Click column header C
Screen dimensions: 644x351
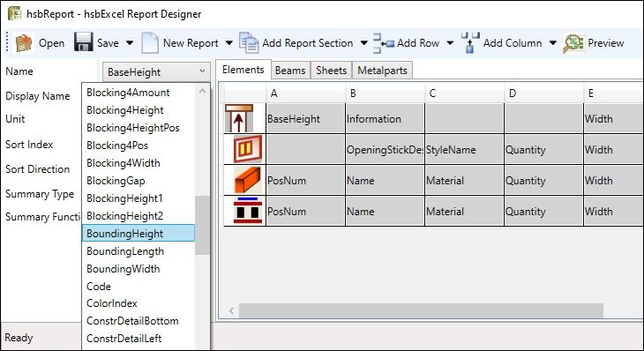click(x=465, y=93)
